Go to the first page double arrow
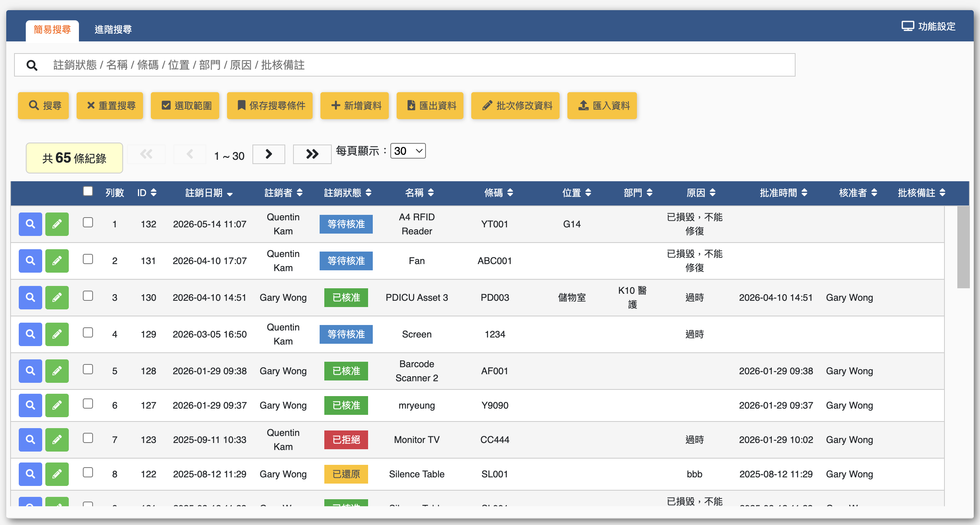 tap(147, 154)
